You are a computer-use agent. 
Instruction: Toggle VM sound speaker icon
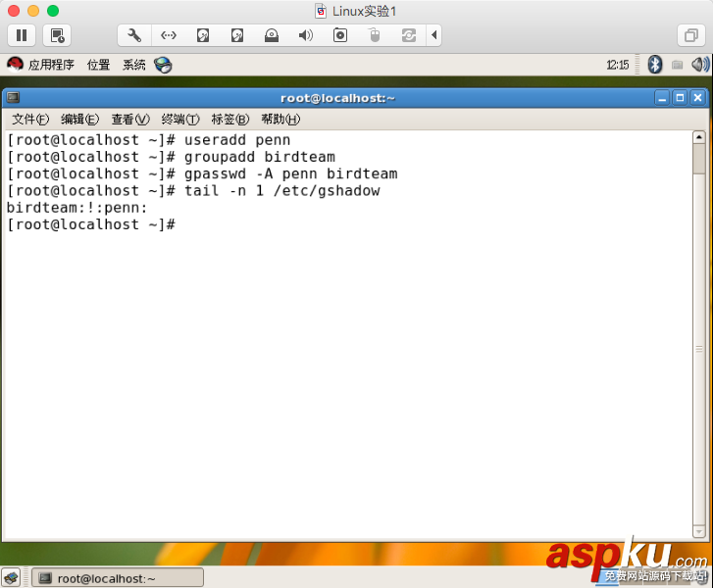tap(306, 35)
